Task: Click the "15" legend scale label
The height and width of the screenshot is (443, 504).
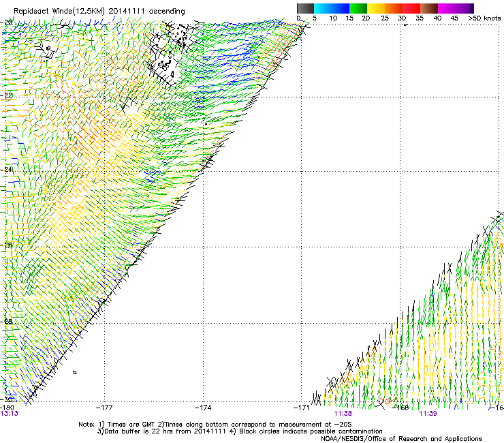Action: click(349, 18)
